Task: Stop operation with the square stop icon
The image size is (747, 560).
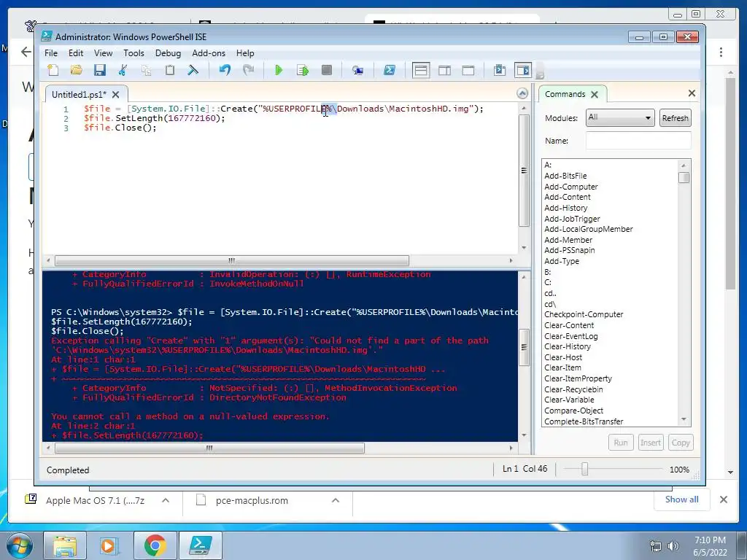Action: 326,71
